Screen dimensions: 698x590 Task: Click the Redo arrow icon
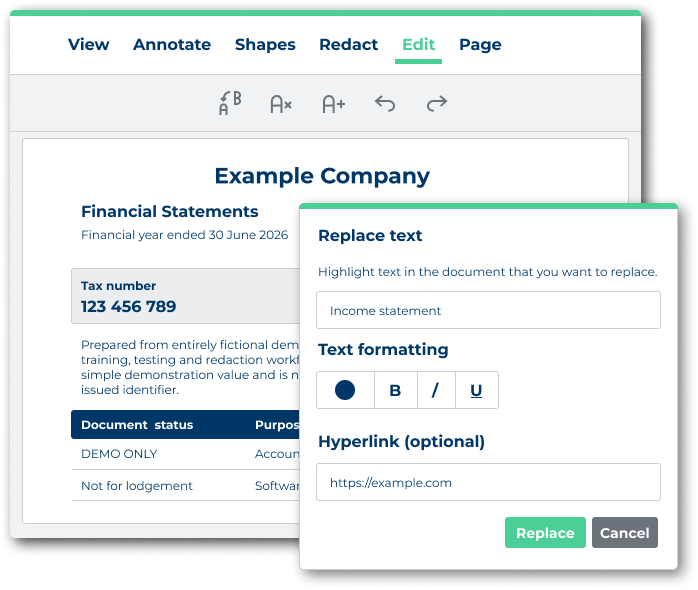point(437,104)
